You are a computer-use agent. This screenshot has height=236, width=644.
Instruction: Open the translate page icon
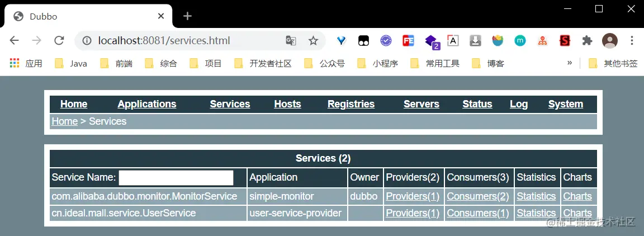[x=291, y=40]
